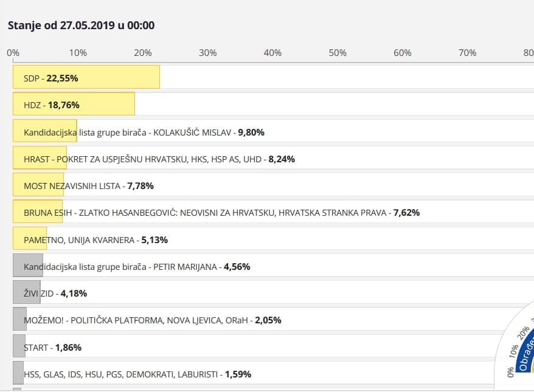Click the 50% axis label
The height and width of the screenshot is (392, 534).
click(338, 53)
